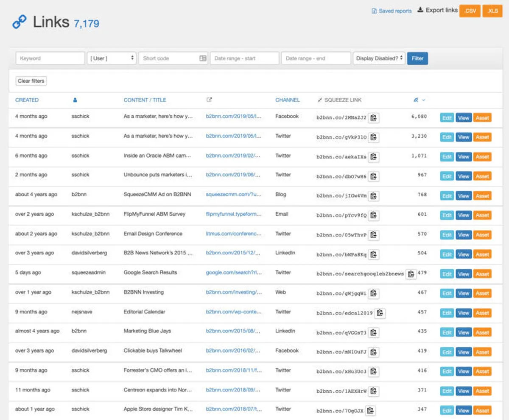
Task: Click the external link column icon
Action: (x=209, y=100)
